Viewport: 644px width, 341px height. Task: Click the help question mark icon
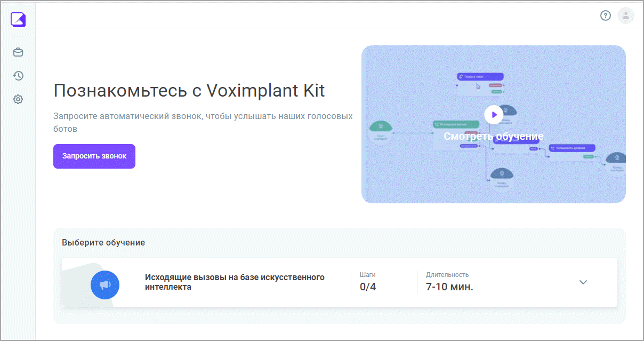(x=605, y=15)
